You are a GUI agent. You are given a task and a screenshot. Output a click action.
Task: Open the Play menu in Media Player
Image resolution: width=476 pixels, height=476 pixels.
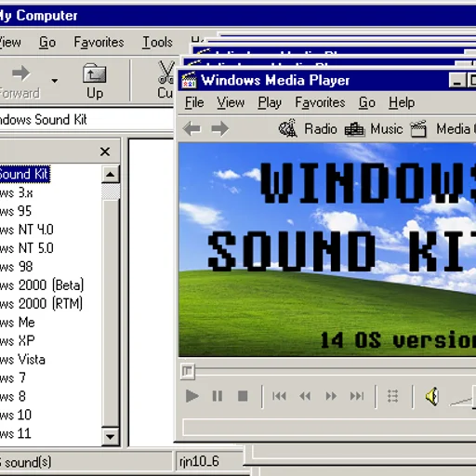270,102
